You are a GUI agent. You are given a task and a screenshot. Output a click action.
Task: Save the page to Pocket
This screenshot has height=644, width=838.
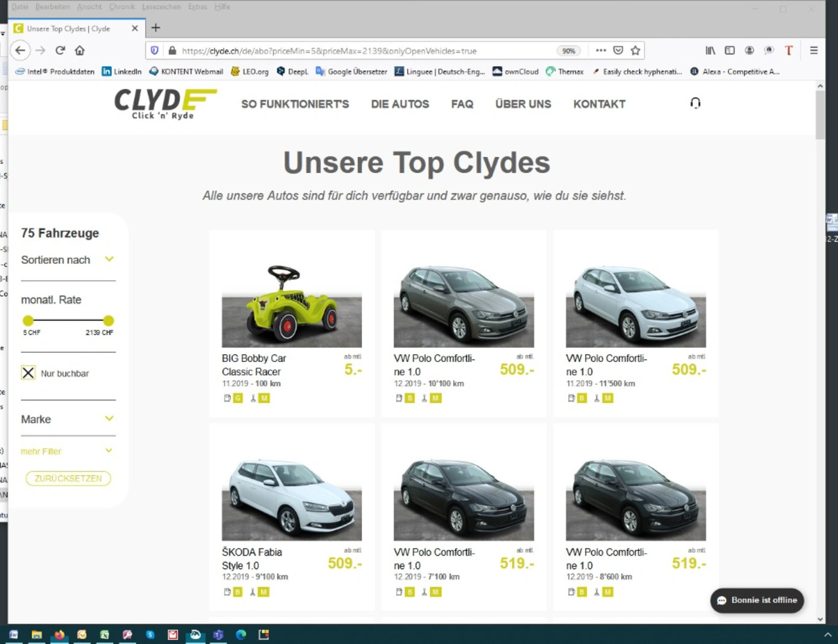[x=618, y=50]
